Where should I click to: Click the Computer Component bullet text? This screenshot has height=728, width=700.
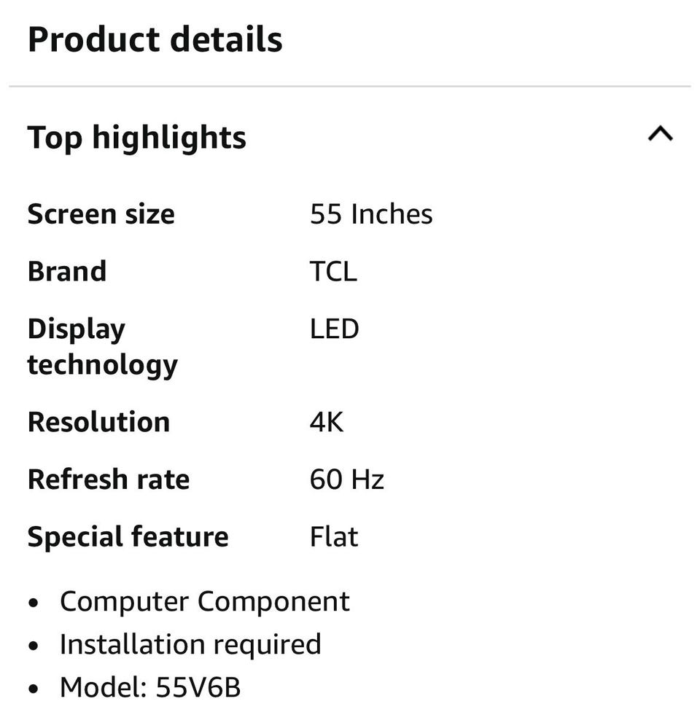tap(205, 601)
